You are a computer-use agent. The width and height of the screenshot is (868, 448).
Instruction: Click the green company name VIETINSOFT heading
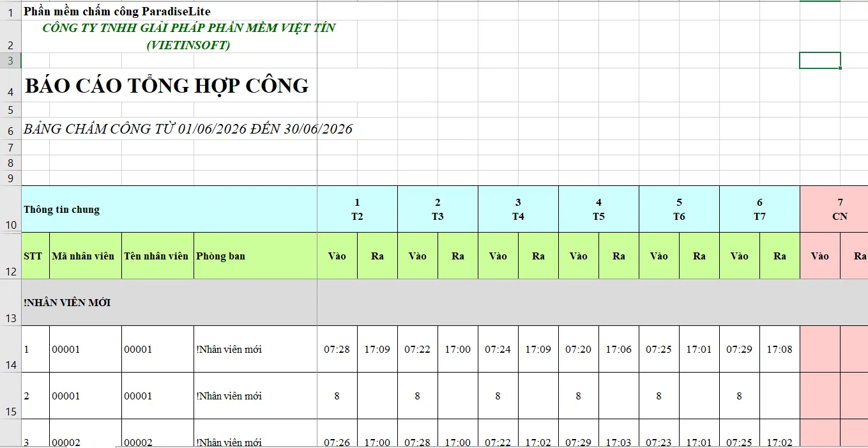[x=188, y=36]
